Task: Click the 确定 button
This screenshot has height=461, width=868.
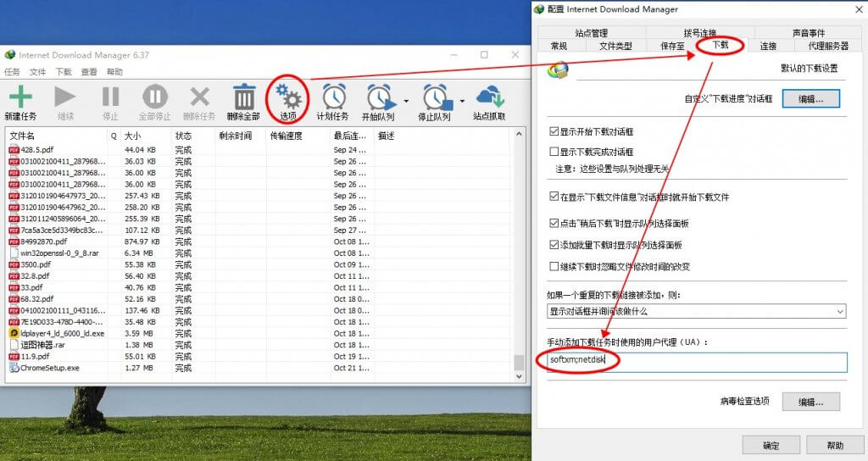Action: (771, 446)
